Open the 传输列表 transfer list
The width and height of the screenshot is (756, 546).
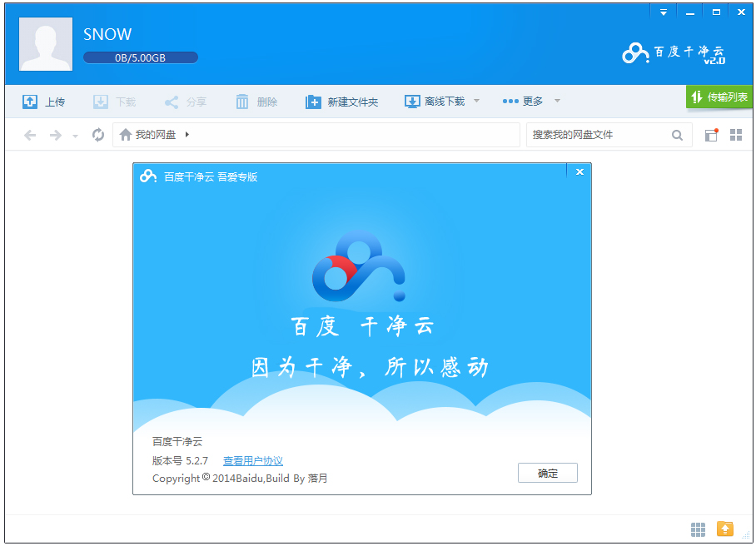pos(719,97)
